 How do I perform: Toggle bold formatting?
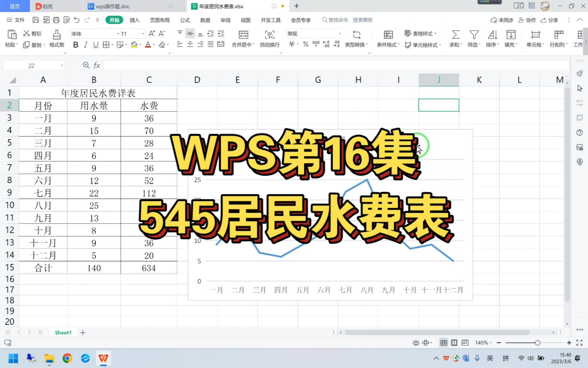point(76,45)
